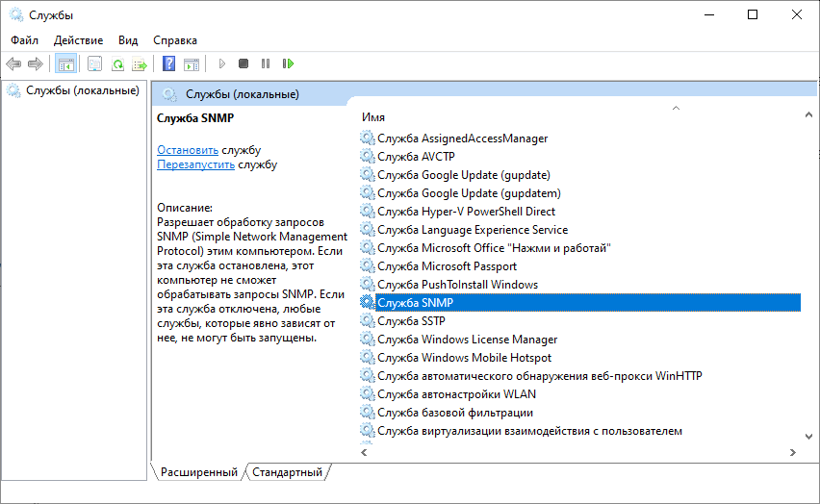Click the Имя column header to sort
The height and width of the screenshot is (504, 820).
(x=373, y=116)
